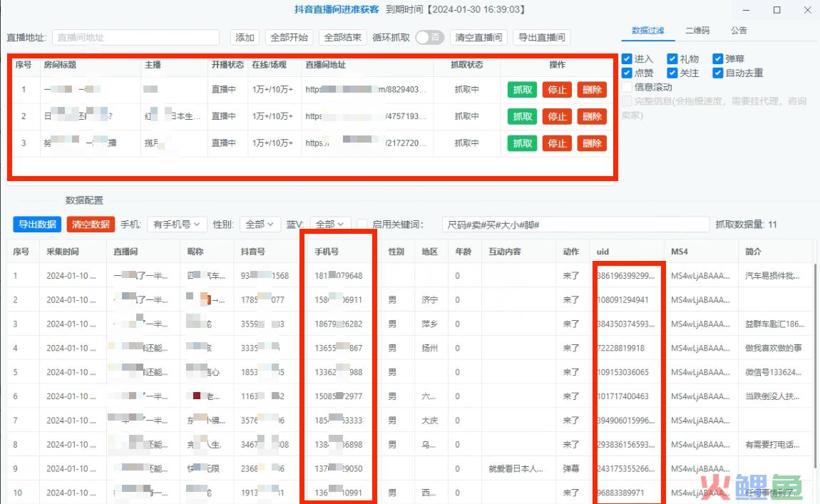Select the 做我喜欢做的事 bio cell

(773, 348)
